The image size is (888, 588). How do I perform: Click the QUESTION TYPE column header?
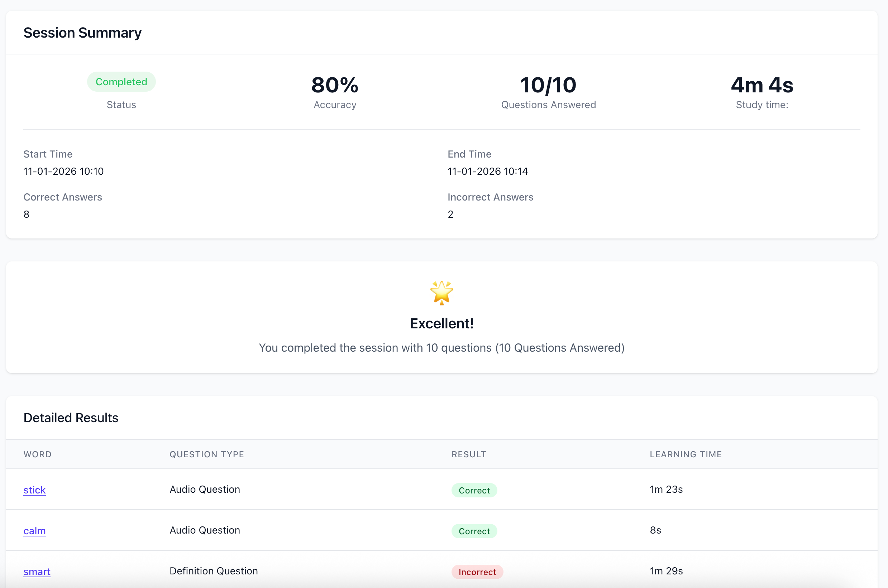207,454
